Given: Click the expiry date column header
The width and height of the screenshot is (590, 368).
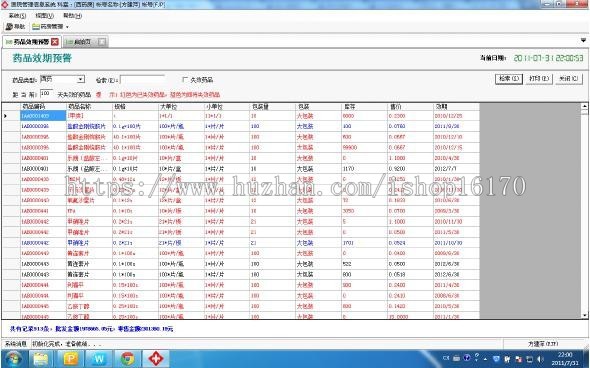Looking at the screenshot, I should [x=456, y=106].
